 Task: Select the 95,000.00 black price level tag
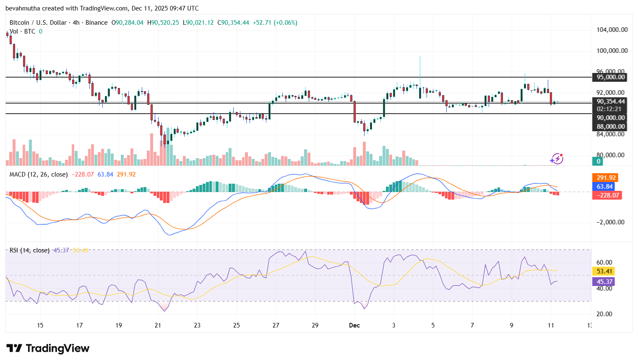pos(610,77)
